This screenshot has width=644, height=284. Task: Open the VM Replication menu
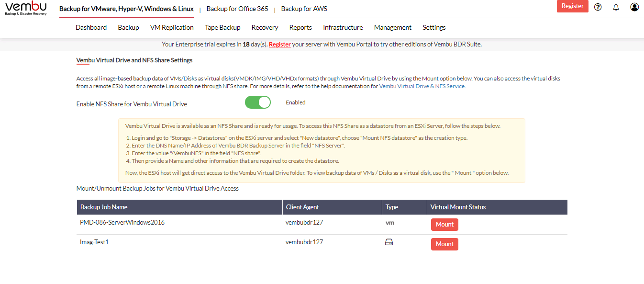[x=172, y=27]
